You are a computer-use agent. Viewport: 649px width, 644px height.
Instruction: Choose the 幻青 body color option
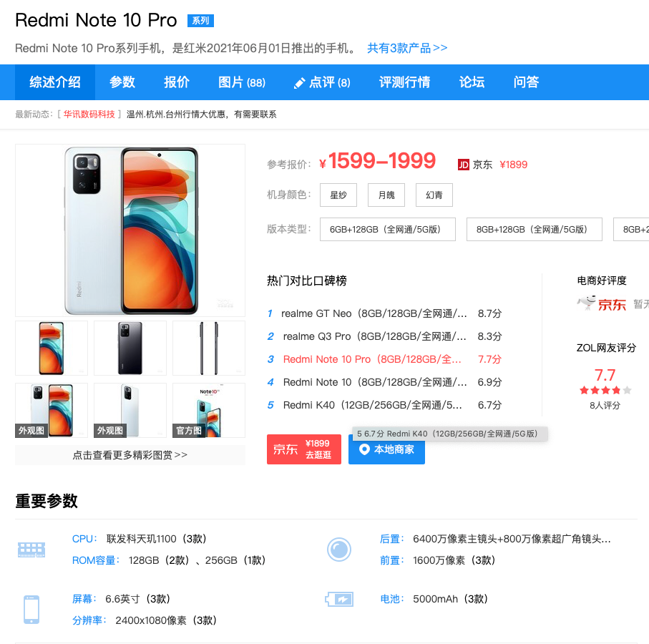(x=434, y=195)
